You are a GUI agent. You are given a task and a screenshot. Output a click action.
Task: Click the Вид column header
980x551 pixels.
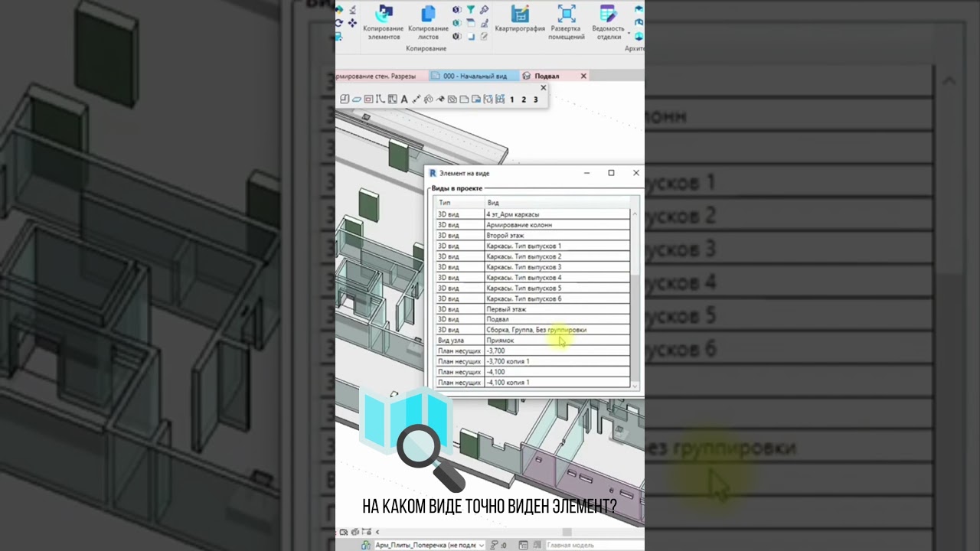point(557,203)
